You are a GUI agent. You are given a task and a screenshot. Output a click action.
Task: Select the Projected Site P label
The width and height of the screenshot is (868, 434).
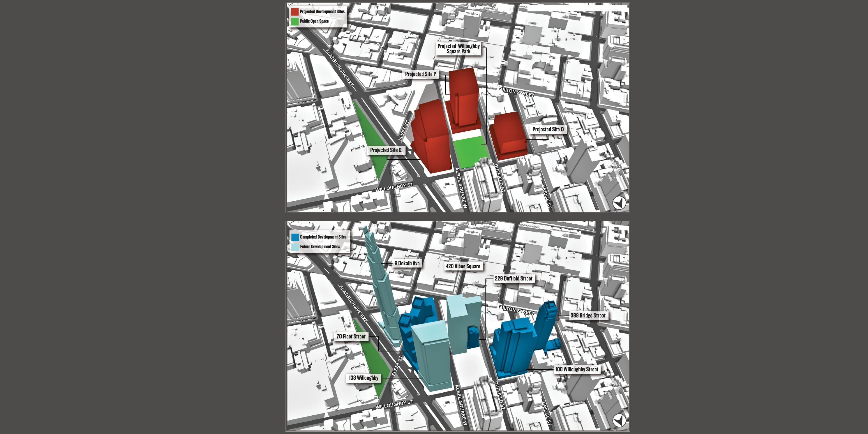[x=421, y=74]
